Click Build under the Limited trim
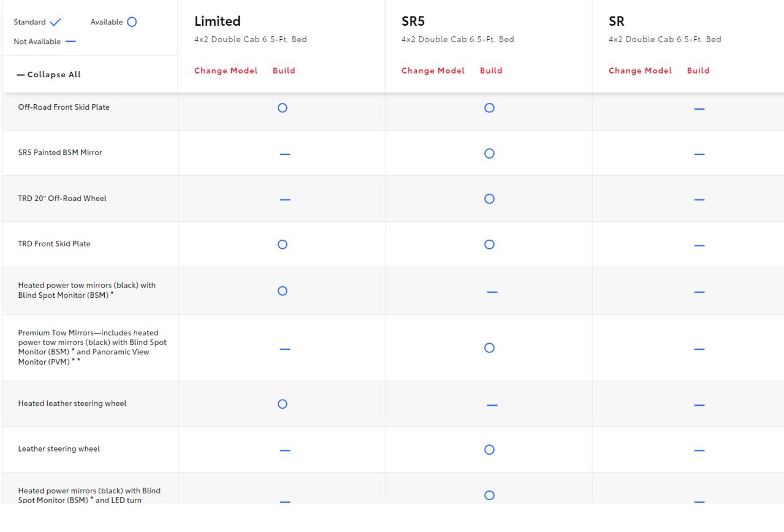784x532 pixels. [284, 70]
